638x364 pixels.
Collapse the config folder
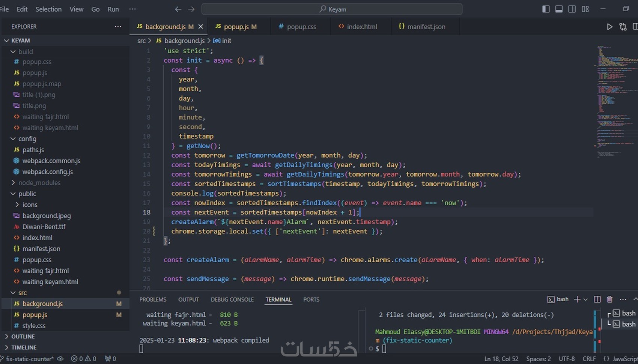65,138
